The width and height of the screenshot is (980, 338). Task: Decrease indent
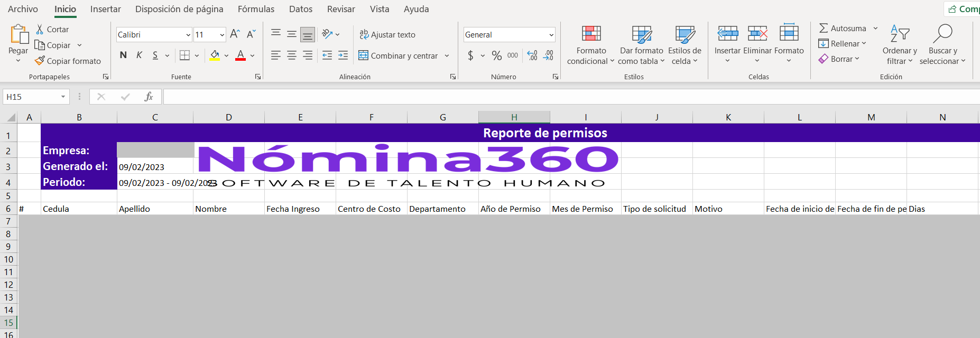[327, 55]
